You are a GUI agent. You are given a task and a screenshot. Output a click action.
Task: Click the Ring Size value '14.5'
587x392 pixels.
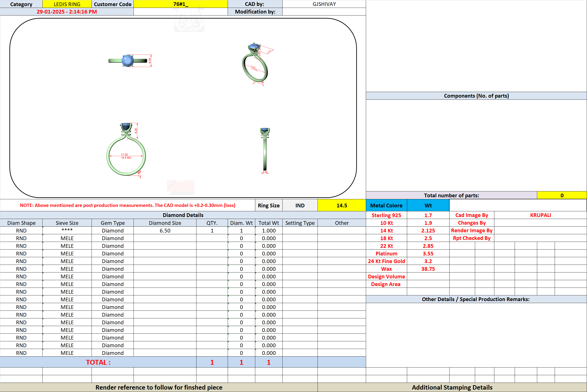[x=342, y=205]
